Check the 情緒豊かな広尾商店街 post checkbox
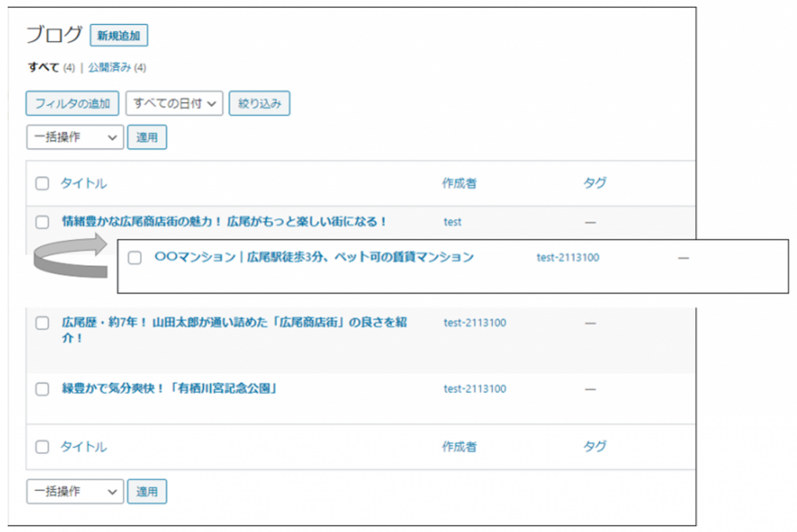 coord(42,222)
